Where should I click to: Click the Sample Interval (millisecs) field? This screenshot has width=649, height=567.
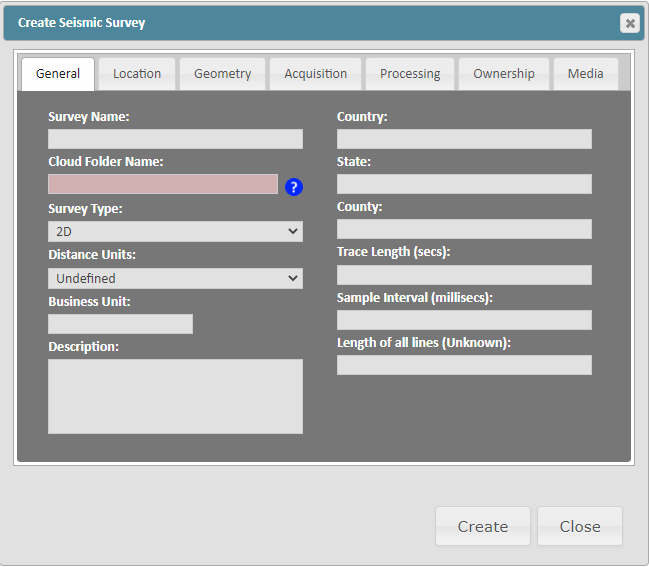464,320
